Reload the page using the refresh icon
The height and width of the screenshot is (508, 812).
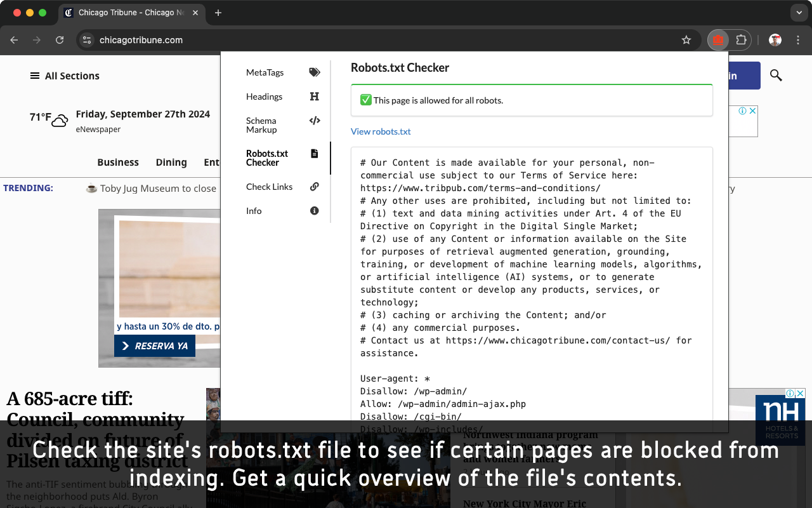(x=60, y=39)
